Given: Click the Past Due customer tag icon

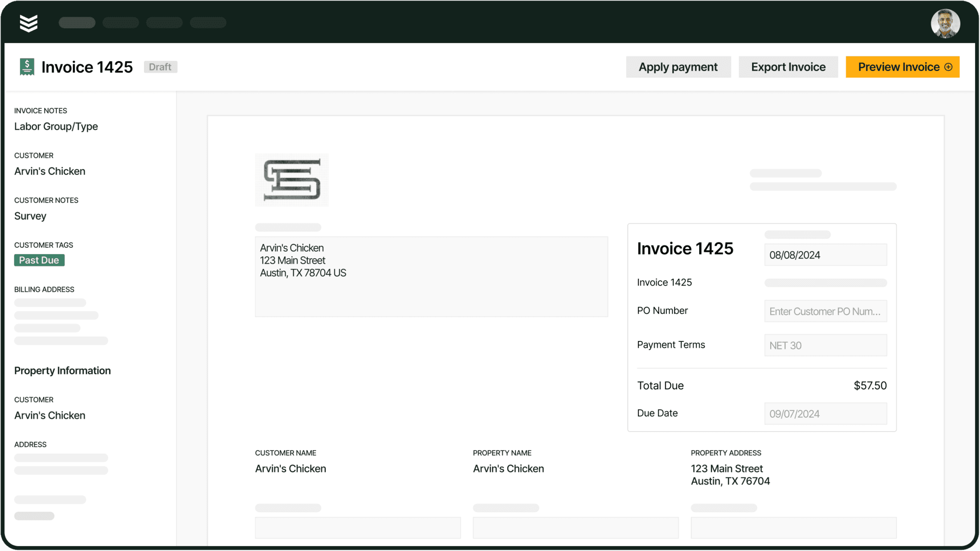Looking at the screenshot, I should point(38,260).
